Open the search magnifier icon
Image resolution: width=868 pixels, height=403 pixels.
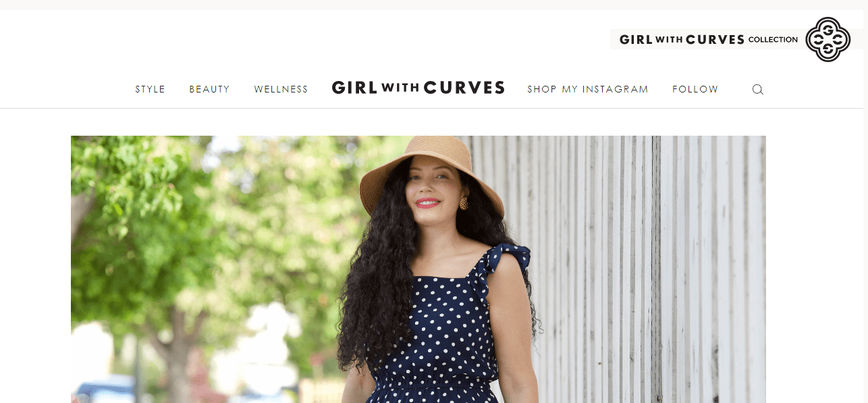757,89
